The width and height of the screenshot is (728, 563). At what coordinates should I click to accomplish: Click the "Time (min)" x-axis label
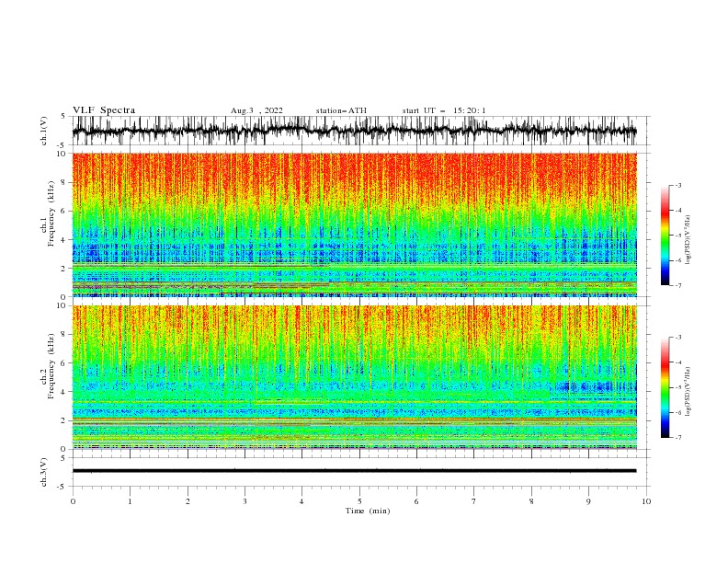[368, 511]
